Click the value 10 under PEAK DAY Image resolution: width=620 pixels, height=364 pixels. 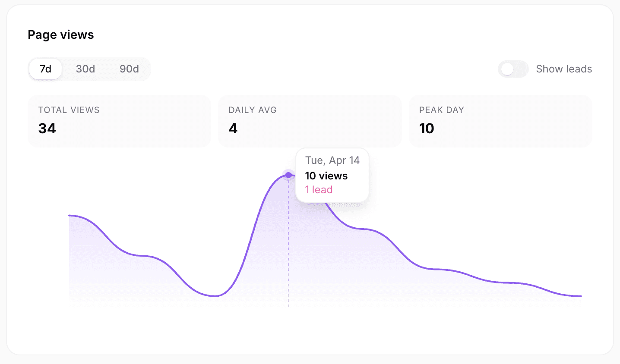[427, 128]
